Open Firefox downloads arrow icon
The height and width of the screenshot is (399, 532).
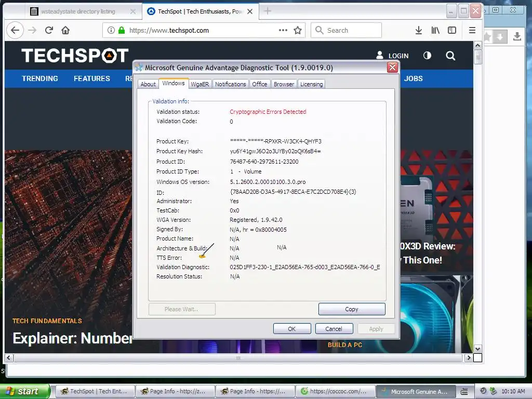(x=419, y=30)
